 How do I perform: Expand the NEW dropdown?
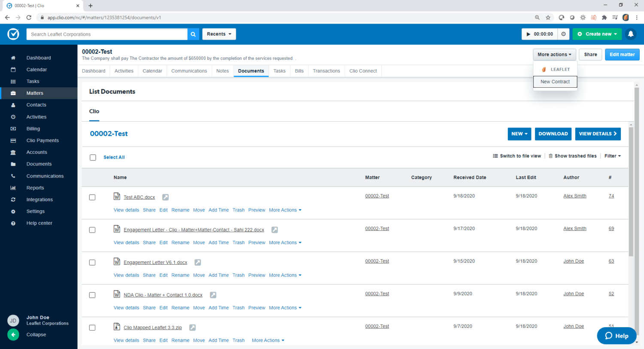519,134
